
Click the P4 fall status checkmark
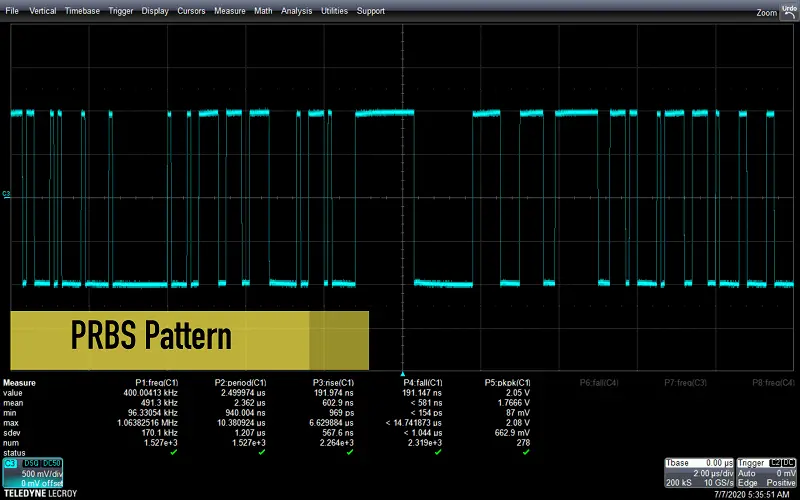[436, 452]
